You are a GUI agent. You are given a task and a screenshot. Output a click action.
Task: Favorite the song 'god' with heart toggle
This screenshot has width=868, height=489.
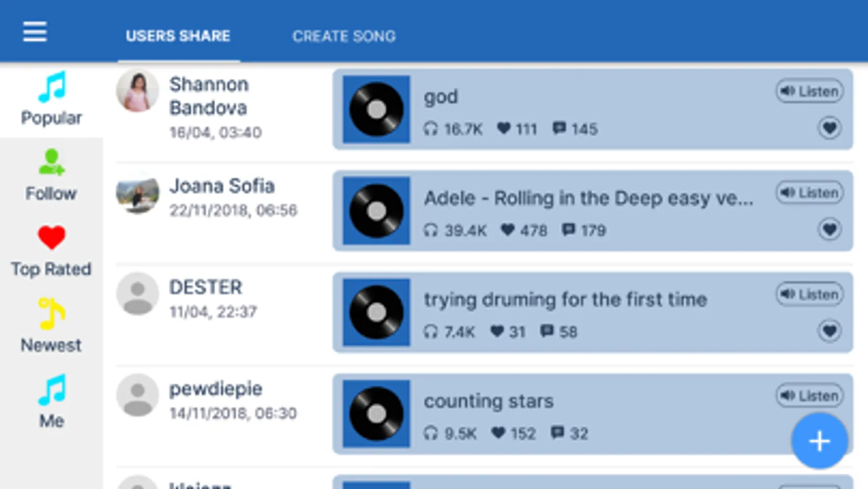pyautogui.click(x=829, y=128)
